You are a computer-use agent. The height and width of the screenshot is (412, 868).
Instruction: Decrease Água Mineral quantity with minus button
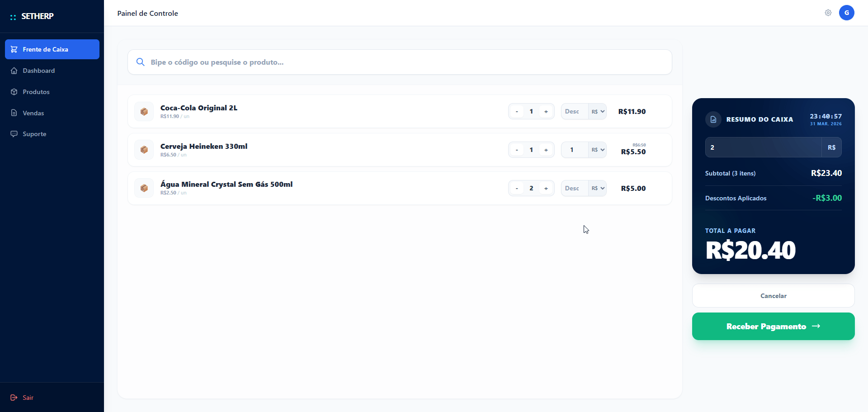(517, 188)
